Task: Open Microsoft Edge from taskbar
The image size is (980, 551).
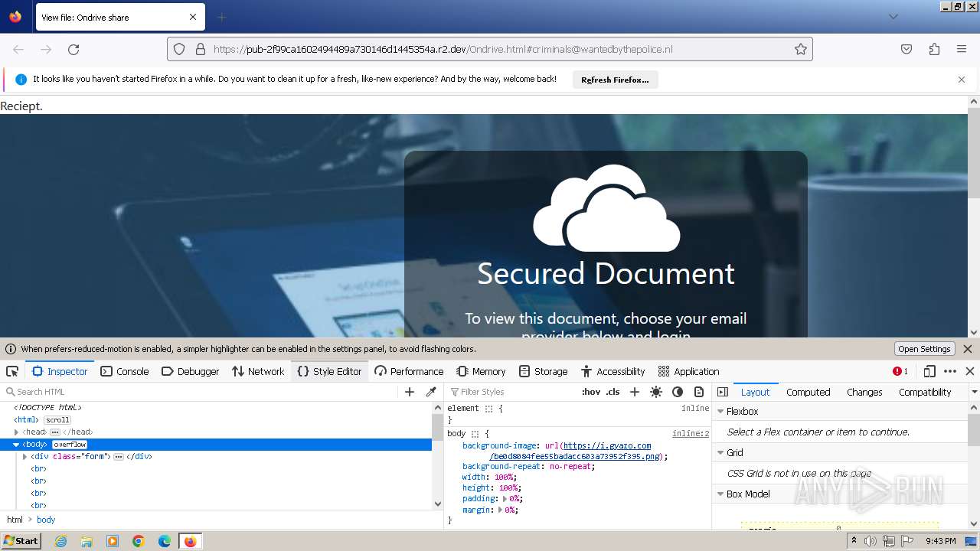Action: tap(165, 541)
